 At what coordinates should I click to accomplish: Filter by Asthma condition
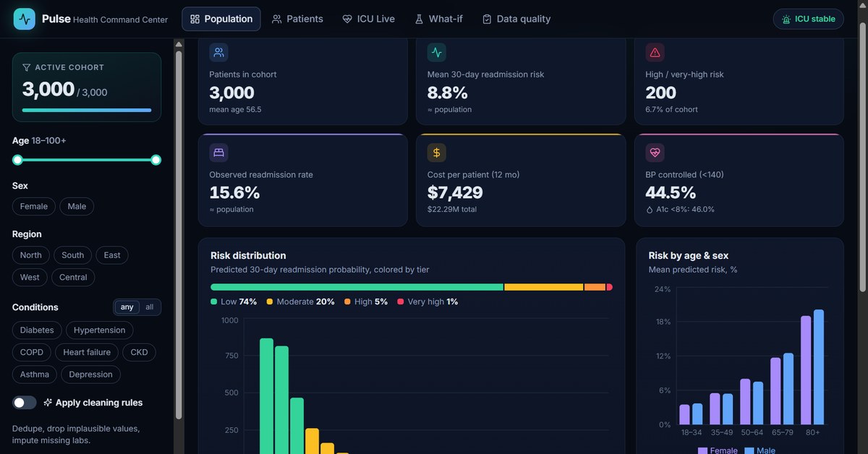35,374
